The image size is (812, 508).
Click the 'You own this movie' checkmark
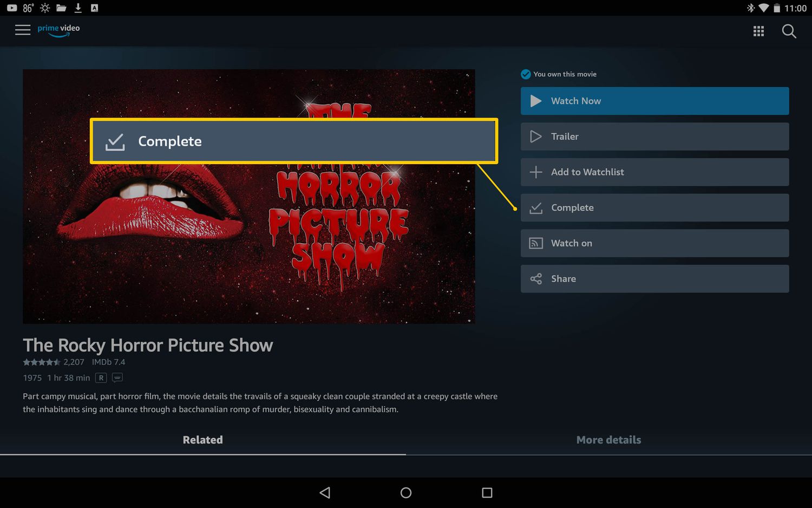point(525,74)
